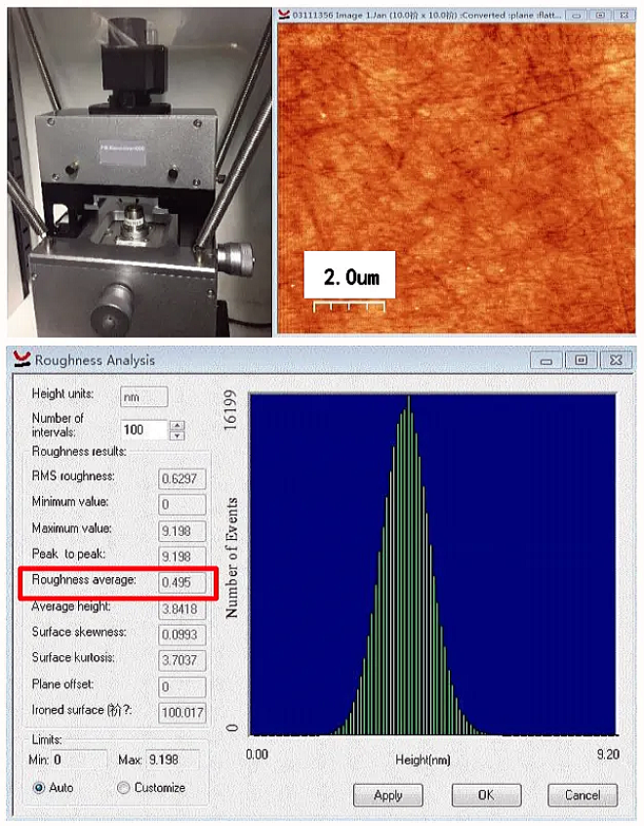This screenshot has width=644, height=826.
Task: Click the Roughness average value box
Action: click(x=182, y=583)
